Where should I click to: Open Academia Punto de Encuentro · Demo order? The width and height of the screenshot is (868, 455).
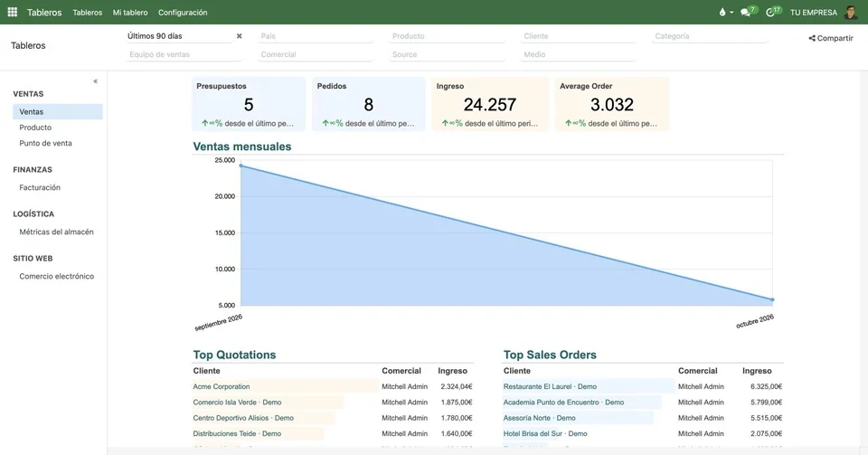(x=563, y=403)
